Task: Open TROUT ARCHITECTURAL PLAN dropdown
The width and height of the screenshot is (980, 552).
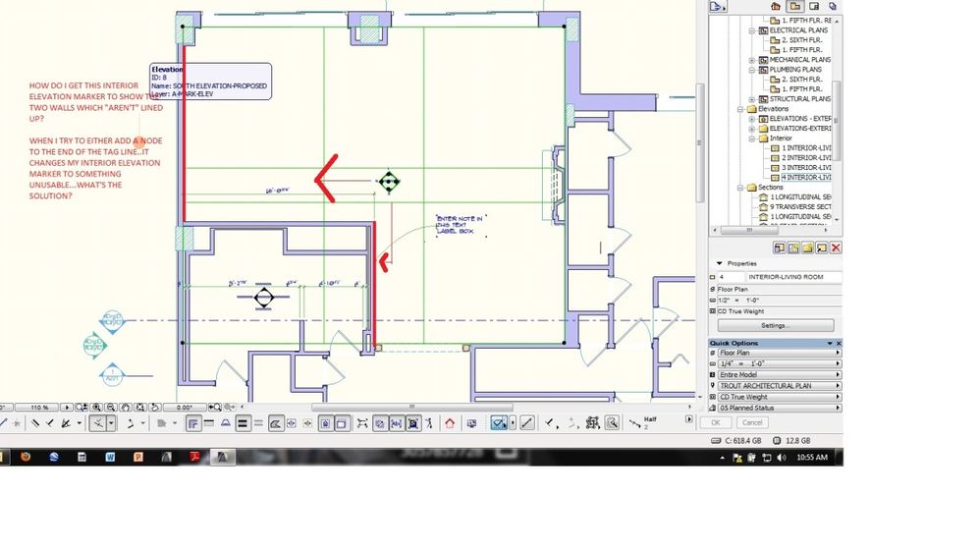Action: [x=779, y=386]
